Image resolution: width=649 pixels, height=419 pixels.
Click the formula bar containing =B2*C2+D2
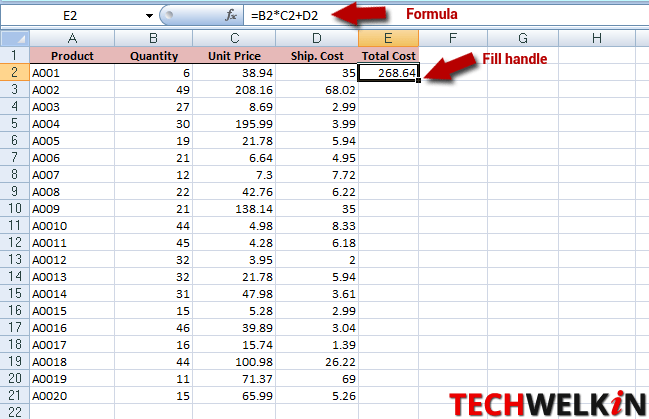tap(446, 16)
